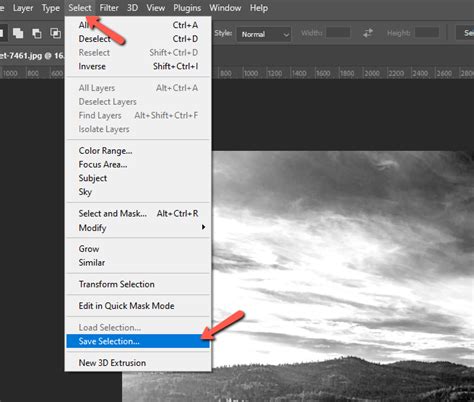Choose Reselect menu entry
474x402 pixels.
(x=138, y=52)
